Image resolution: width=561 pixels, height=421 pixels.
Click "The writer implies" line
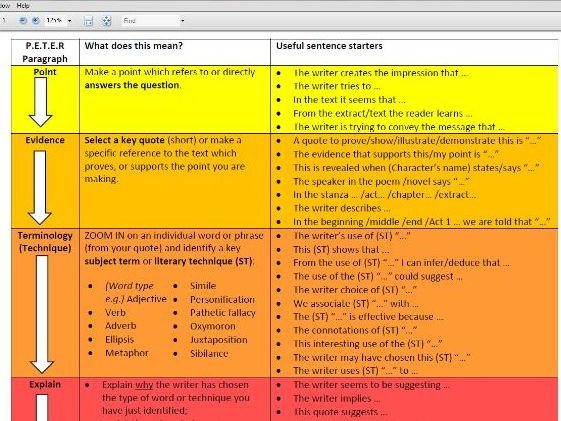(336, 398)
